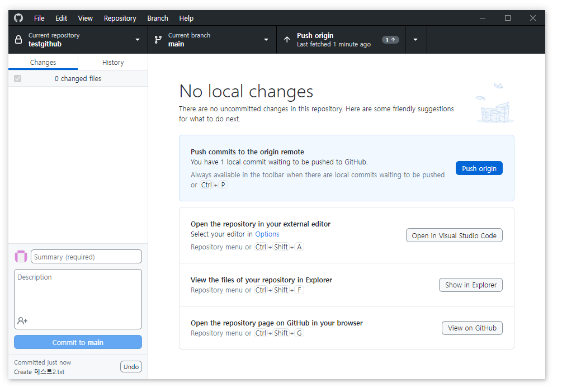Open the Options link for editor
562x392 pixels.
pyautogui.click(x=267, y=234)
